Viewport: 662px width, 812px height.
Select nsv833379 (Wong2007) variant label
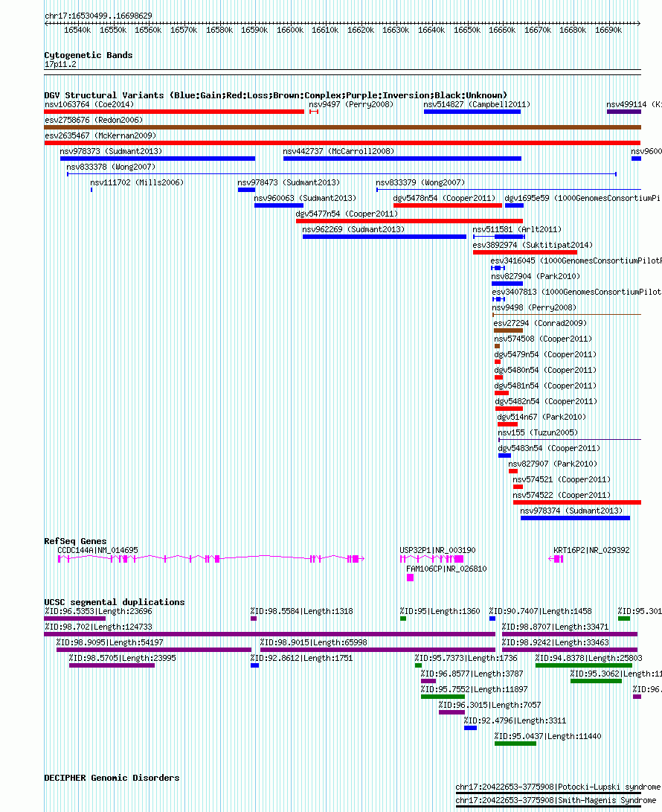coord(420,182)
